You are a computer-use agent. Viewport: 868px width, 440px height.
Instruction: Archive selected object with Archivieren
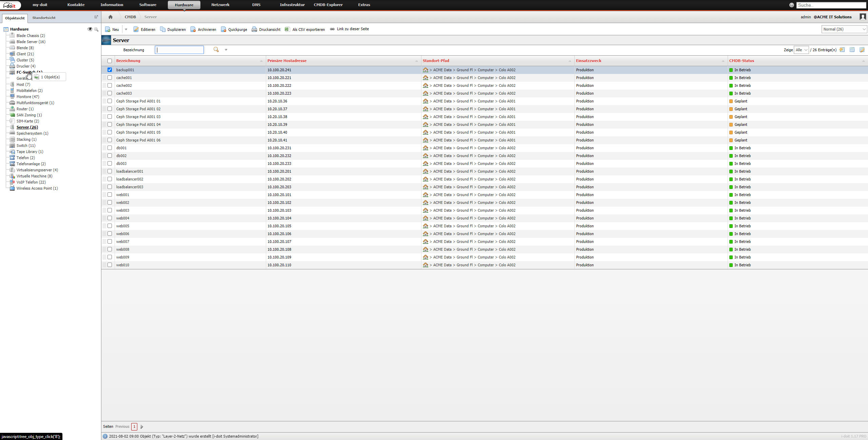click(x=203, y=29)
